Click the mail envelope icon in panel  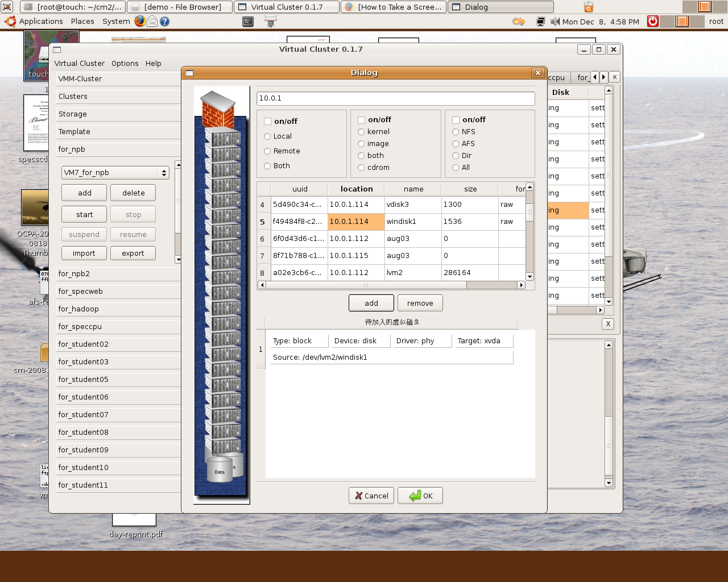pyautogui.click(x=152, y=22)
